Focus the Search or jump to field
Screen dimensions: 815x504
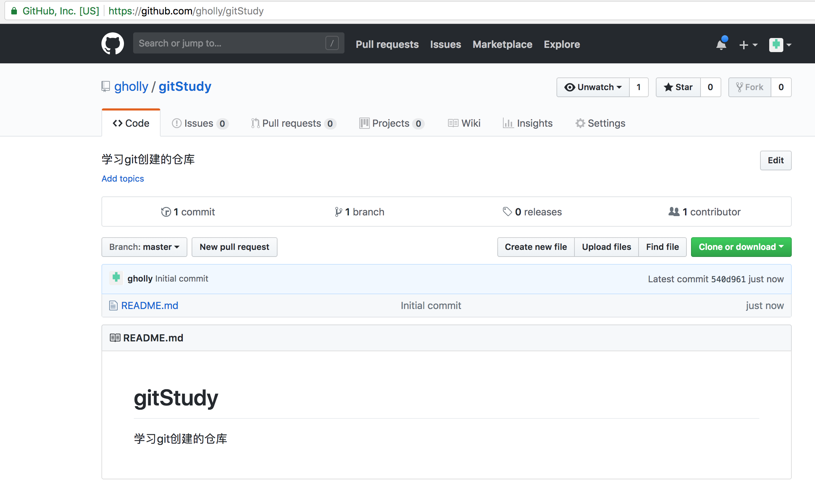238,43
